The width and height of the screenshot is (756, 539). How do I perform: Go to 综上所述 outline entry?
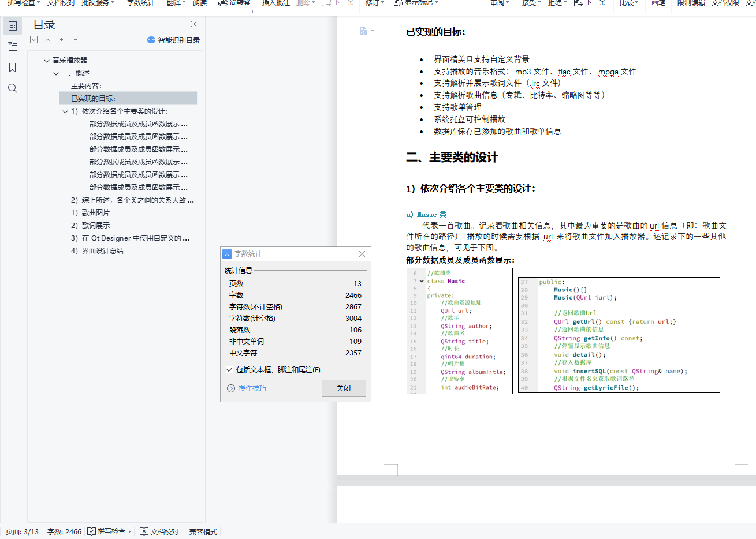point(132,200)
